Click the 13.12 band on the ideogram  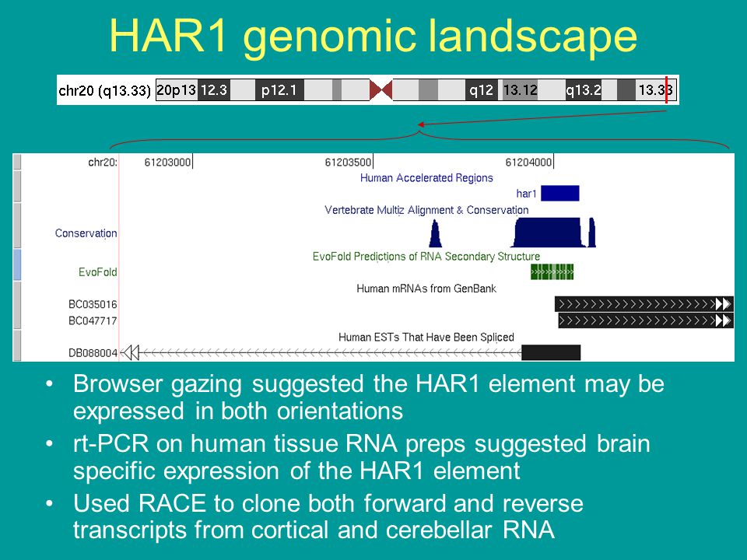click(521, 89)
